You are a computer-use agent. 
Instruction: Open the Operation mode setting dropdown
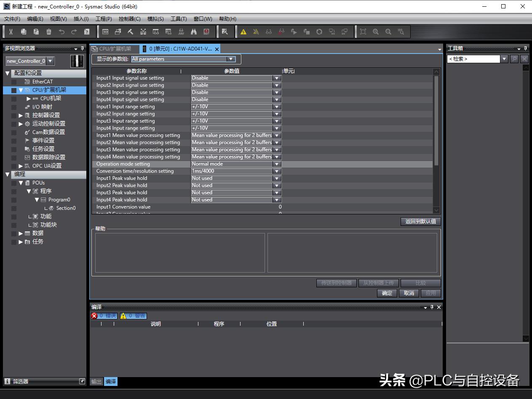click(x=277, y=164)
